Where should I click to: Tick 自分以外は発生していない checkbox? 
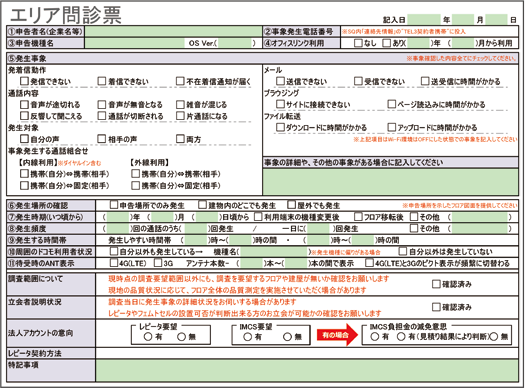coord(403,251)
